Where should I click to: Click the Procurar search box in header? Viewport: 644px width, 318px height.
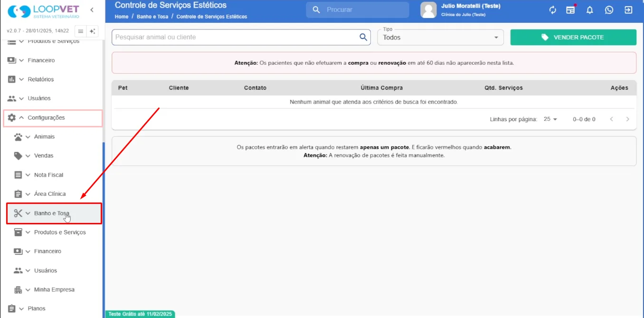click(x=357, y=10)
